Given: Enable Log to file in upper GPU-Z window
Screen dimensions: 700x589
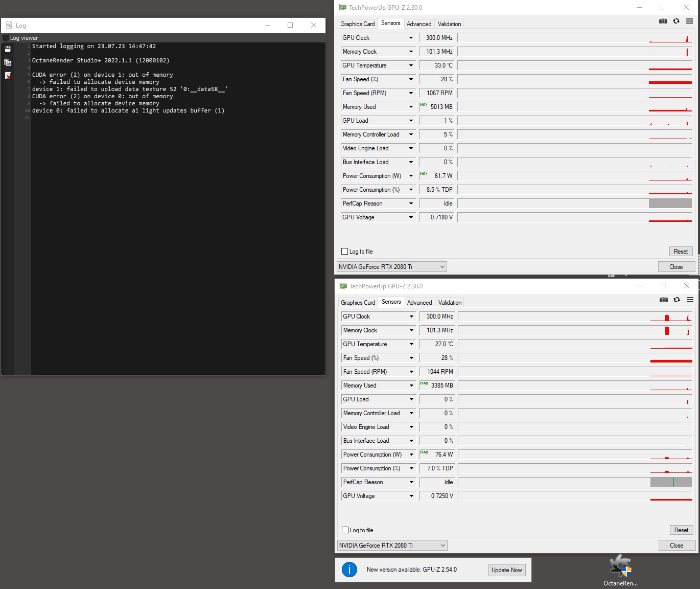Looking at the screenshot, I should click(x=344, y=252).
